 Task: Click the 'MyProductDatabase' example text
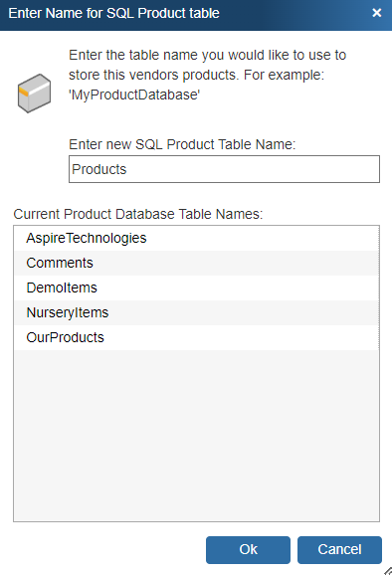(x=134, y=95)
